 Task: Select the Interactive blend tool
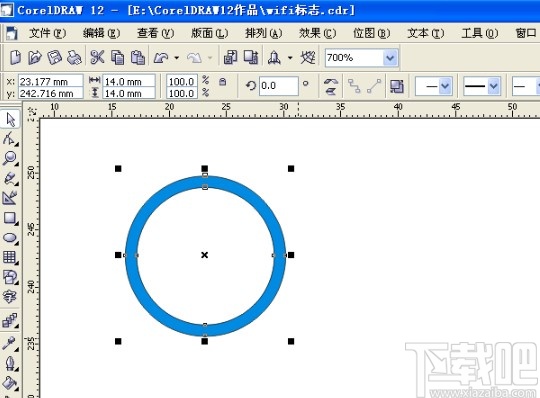pos(10,320)
